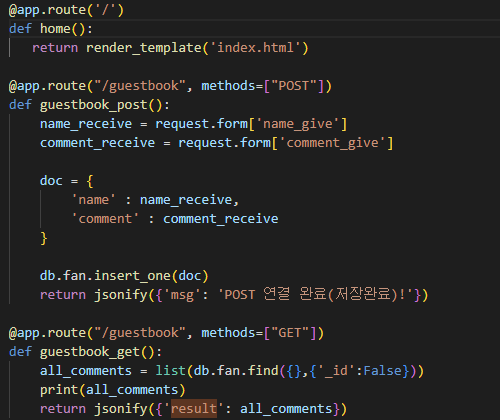Click the 'comment_give' form key

click(x=333, y=143)
